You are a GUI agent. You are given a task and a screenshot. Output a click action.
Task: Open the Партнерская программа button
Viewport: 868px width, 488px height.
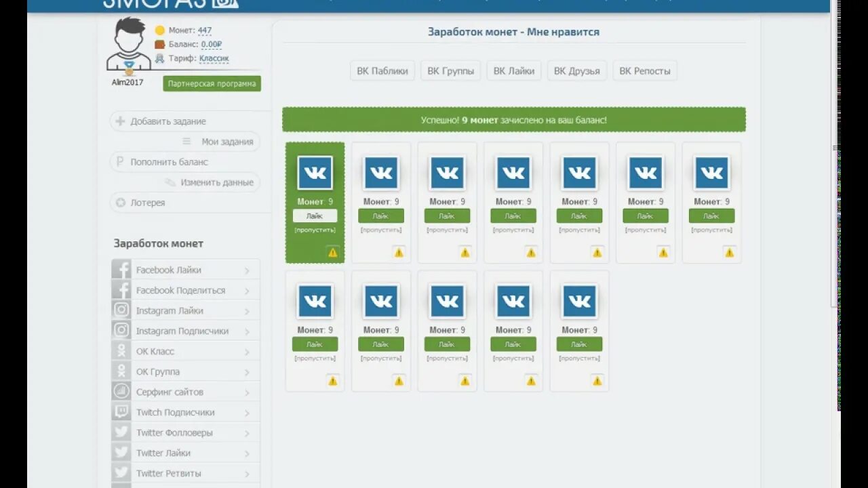[x=212, y=83]
